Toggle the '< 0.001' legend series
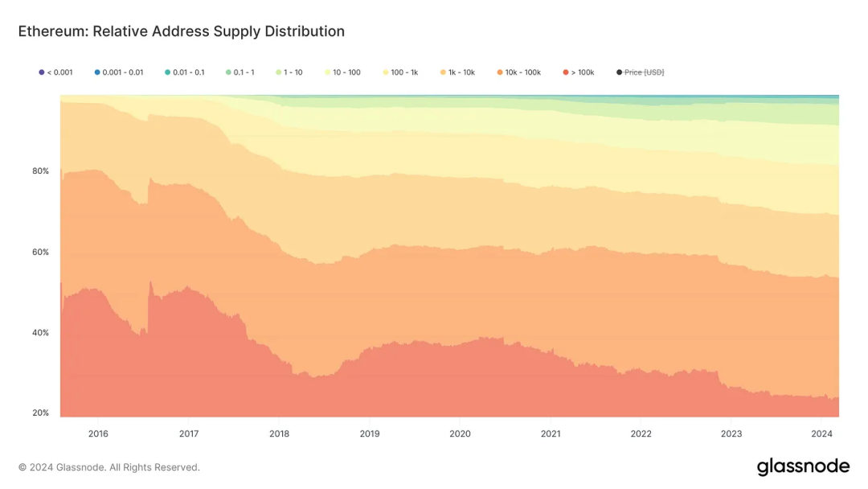868x489 pixels. pos(55,72)
